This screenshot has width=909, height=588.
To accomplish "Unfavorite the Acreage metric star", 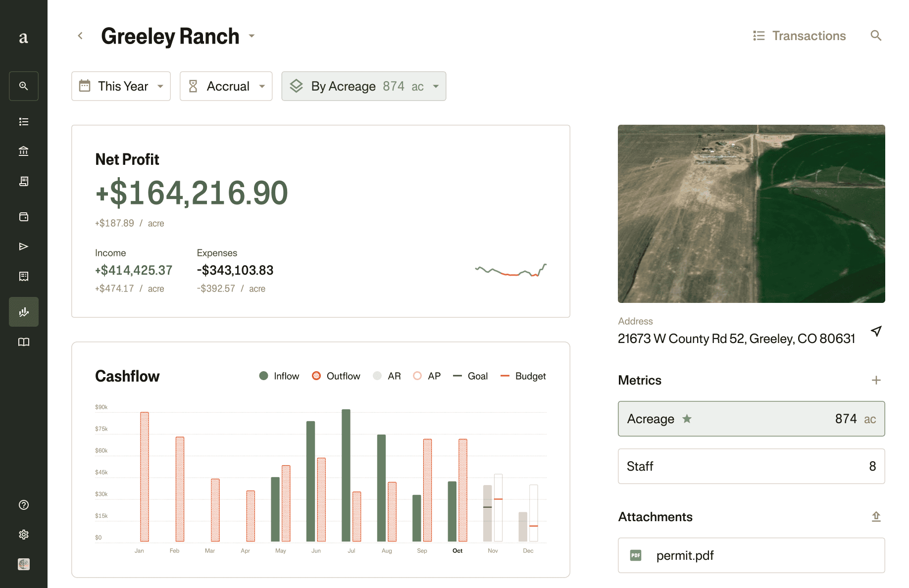I will [687, 419].
